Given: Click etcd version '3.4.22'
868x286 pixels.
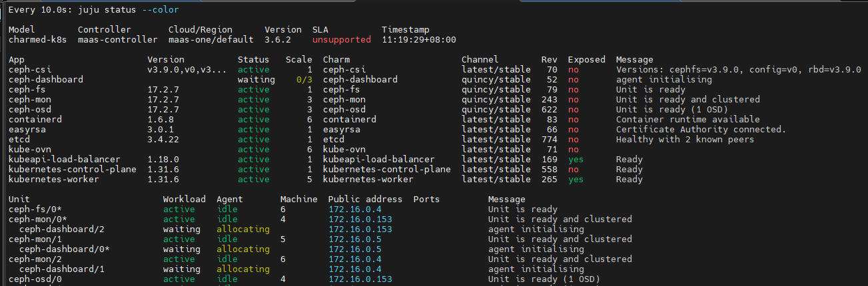Looking at the screenshot, I should pos(163,140).
